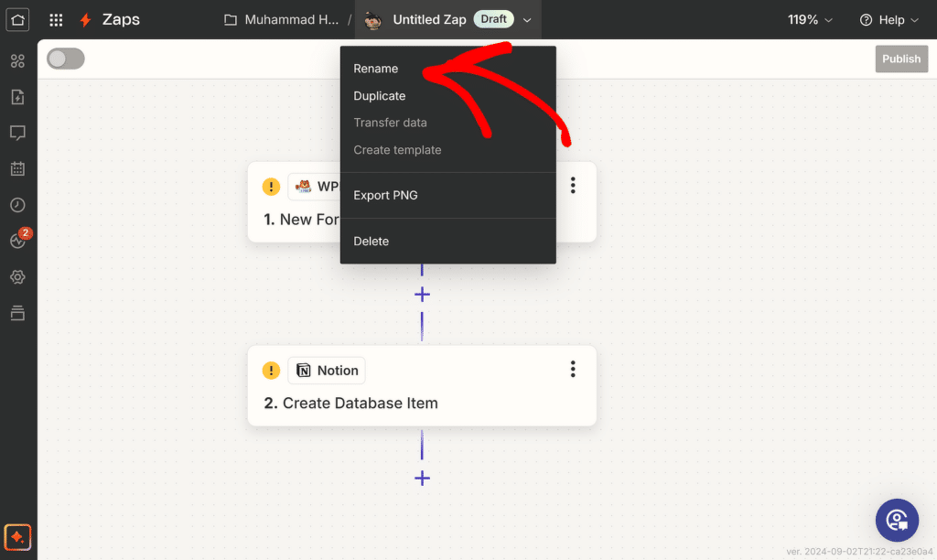Click the warning icon on step 1
The width and height of the screenshot is (937, 560).
coord(271,187)
